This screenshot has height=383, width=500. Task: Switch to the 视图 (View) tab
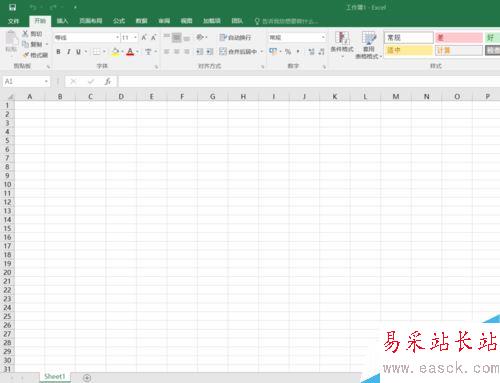click(x=186, y=21)
